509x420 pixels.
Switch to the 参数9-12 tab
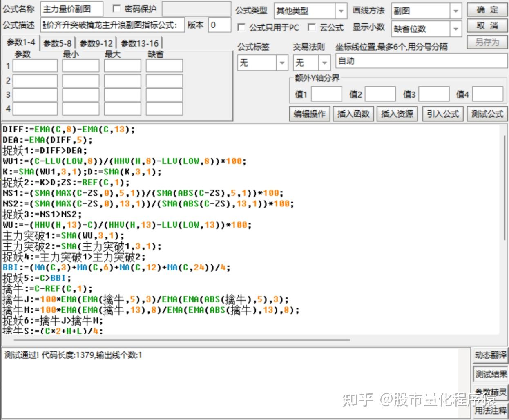click(96, 43)
